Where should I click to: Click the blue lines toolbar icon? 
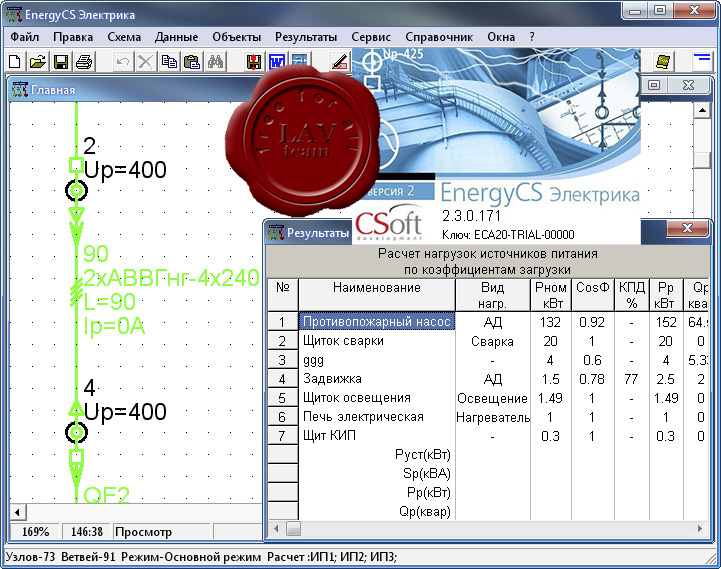tap(702, 60)
